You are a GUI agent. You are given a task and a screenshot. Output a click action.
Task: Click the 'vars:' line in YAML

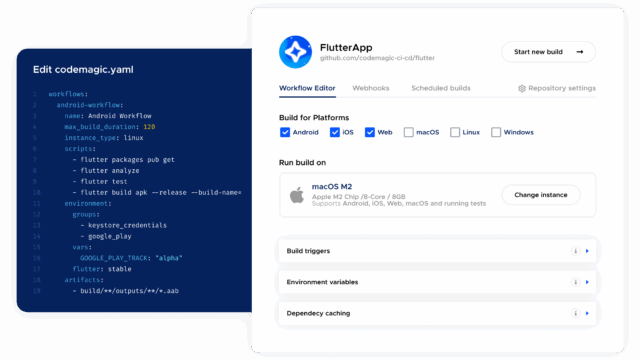[82, 247]
